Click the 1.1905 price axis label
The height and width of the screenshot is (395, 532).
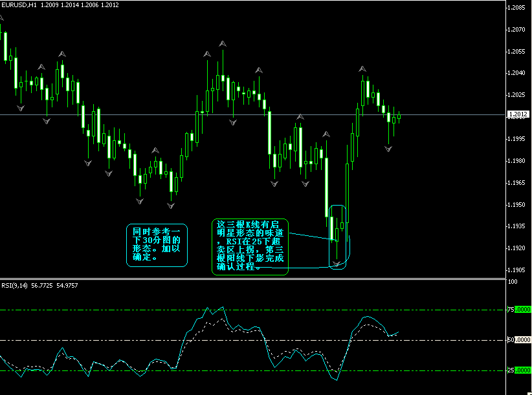pyautogui.click(x=516, y=270)
